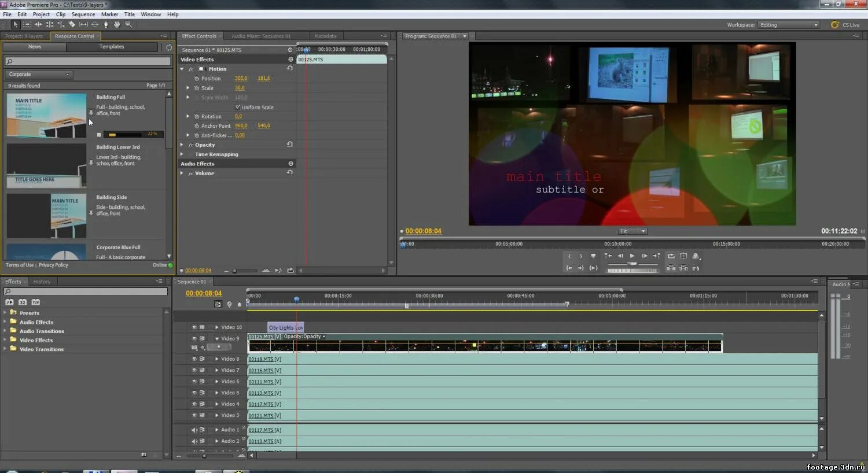Viewport: 868px width, 473px height.
Task: Toggle Position animation stopwatch
Action: [x=197, y=78]
